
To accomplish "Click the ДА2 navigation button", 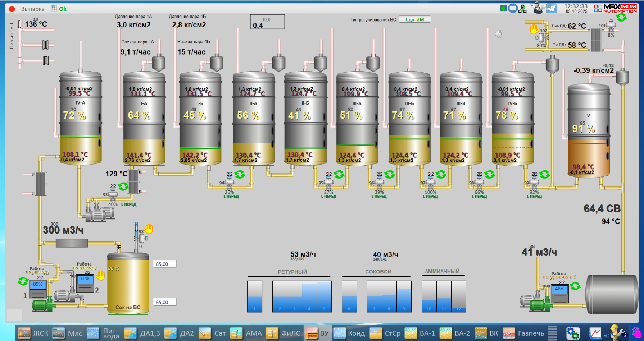I will pos(179,333).
